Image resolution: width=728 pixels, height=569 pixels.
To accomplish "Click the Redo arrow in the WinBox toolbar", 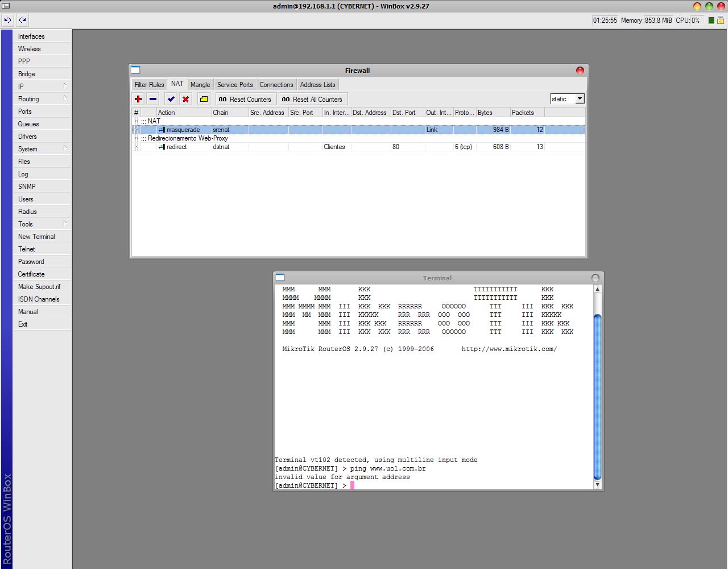I will (22, 20).
